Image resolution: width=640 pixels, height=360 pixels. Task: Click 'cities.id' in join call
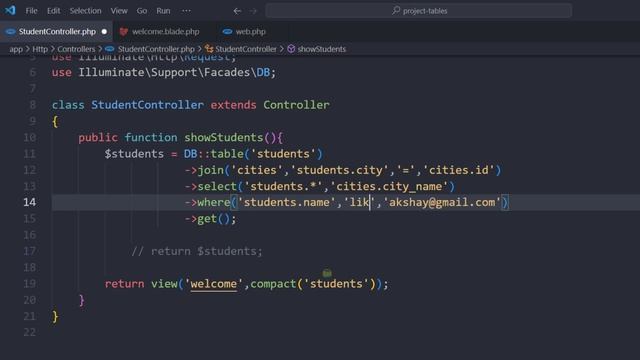click(x=458, y=170)
